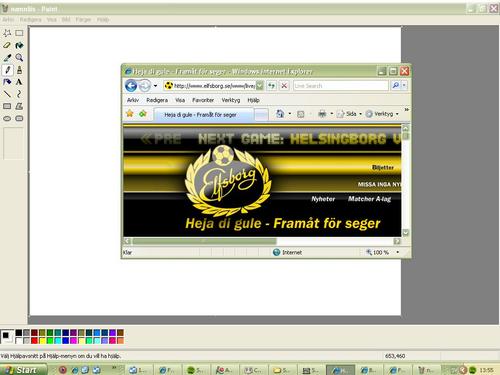Select the Magnifier tool
Image resolution: width=500 pixels, height=375 pixels.
[19, 57]
